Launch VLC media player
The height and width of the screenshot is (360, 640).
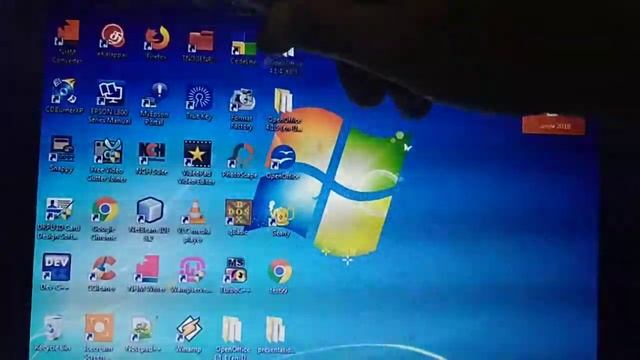194,213
